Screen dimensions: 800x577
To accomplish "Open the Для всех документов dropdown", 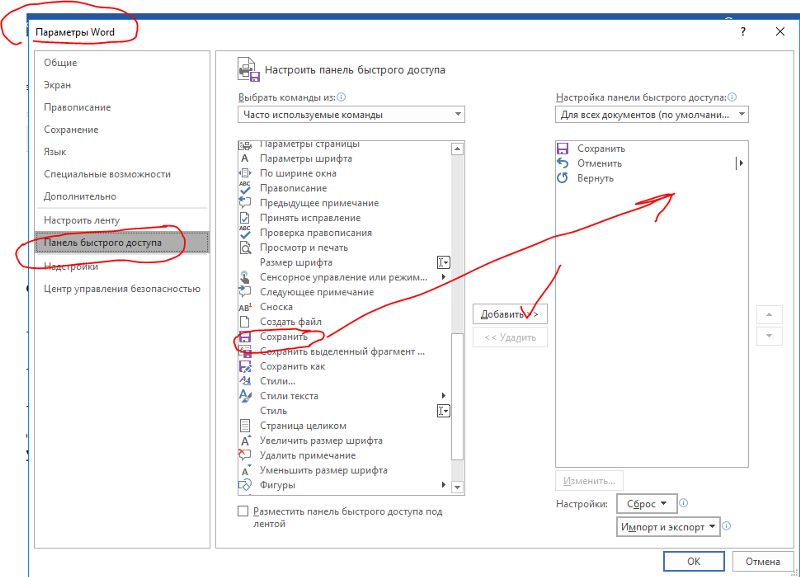I will coord(652,114).
